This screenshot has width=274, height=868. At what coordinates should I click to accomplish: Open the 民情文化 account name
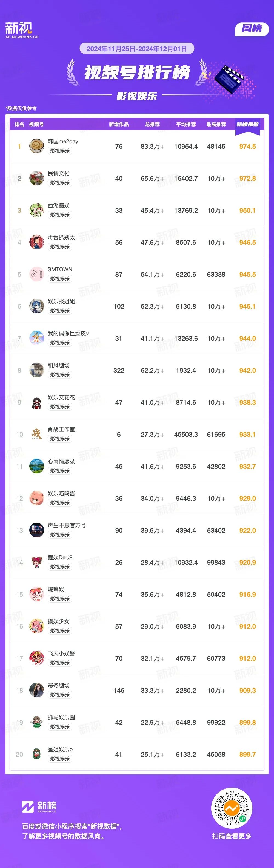(x=58, y=173)
